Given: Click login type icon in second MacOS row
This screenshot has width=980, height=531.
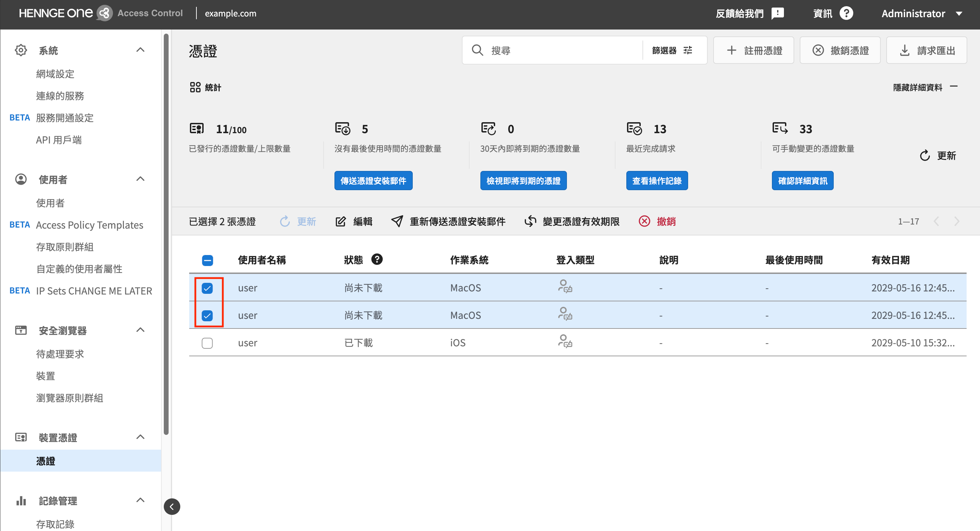Looking at the screenshot, I should 565,314.
